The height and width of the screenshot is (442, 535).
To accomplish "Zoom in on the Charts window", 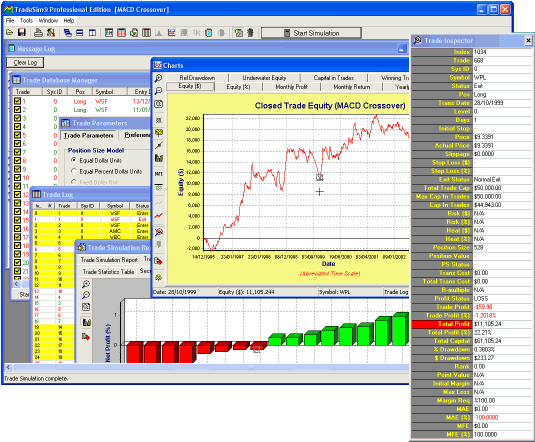I will tap(159, 78).
